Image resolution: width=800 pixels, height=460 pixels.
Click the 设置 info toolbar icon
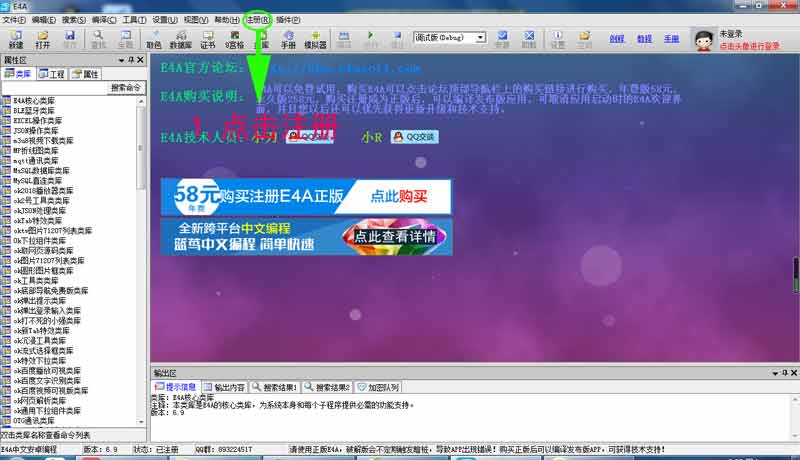pyautogui.click(x=558, y=39)
